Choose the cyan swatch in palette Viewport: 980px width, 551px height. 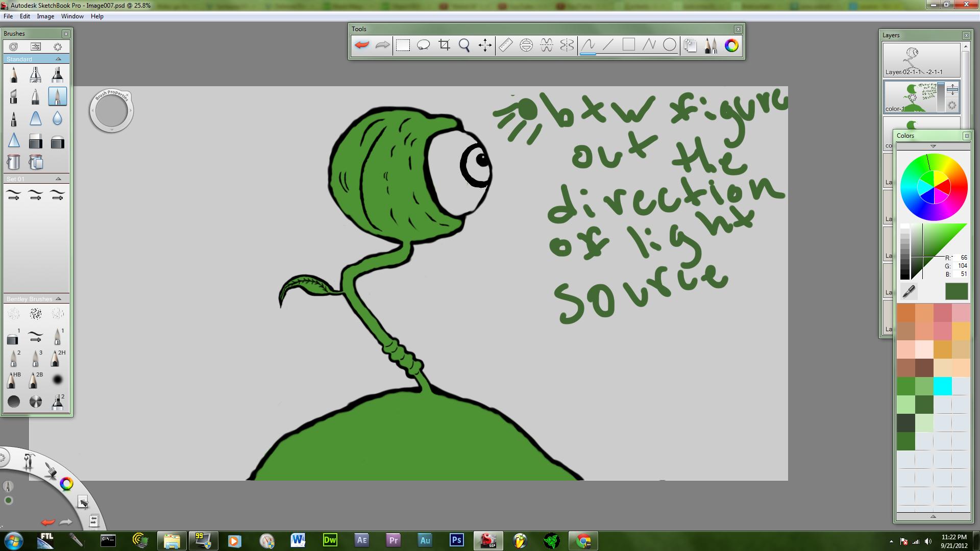point(942,386)
